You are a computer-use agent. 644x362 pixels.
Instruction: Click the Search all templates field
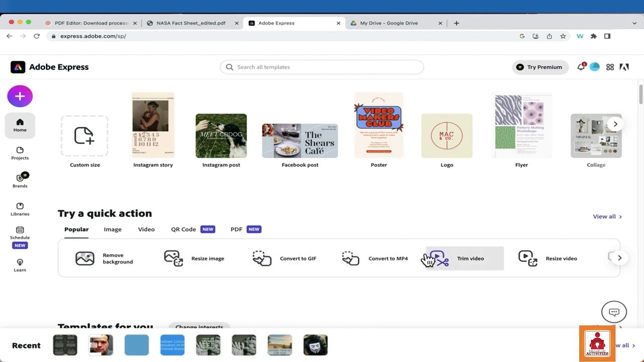[x=322, y=67]
